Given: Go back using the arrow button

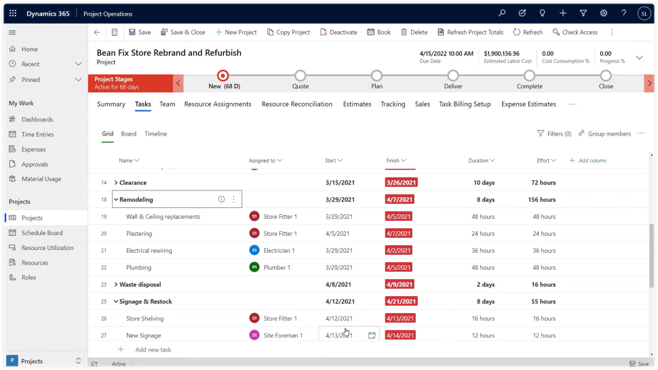Looking at the screenshot, I should 97,32.
